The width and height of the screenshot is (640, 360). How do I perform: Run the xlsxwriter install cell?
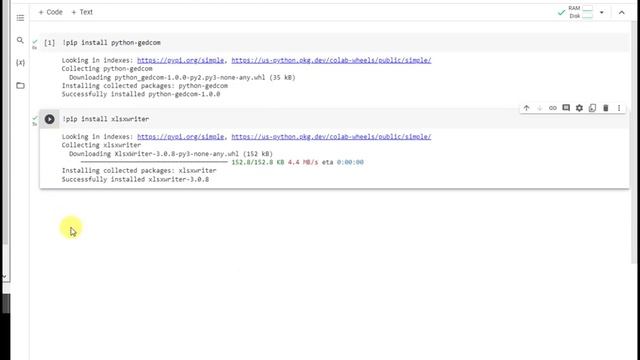click(49, 119)
